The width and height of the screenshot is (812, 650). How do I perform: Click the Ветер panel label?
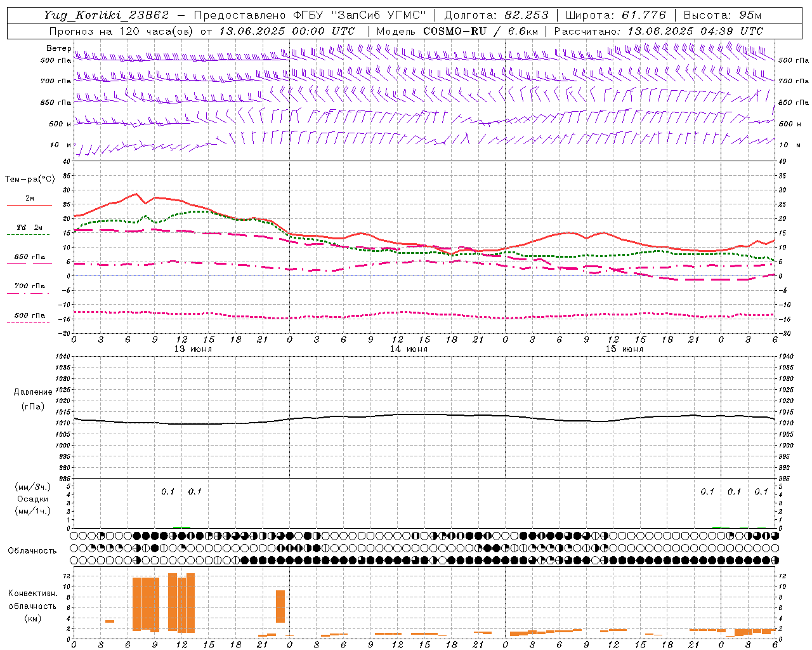[58, 48]
